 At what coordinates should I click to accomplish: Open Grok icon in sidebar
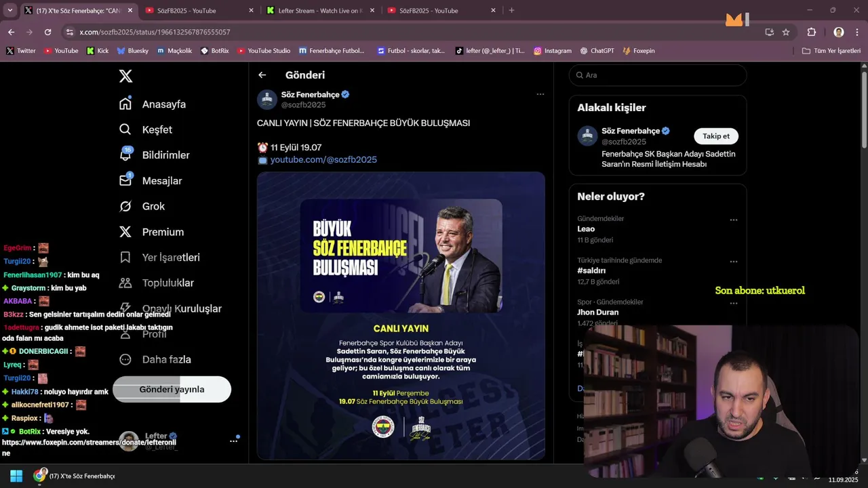125,206
